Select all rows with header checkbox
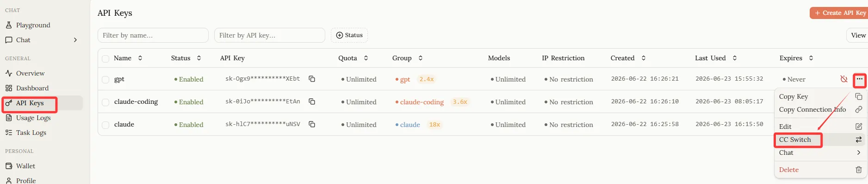This screenshot has height=184, width=868. coord(105,59)
